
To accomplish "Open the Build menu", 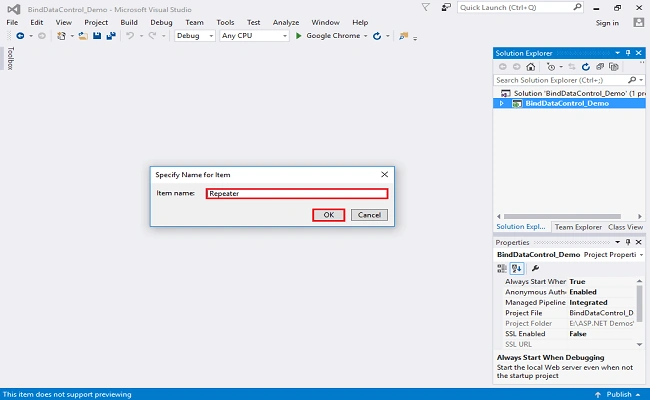I will click(x=129, y=22).
